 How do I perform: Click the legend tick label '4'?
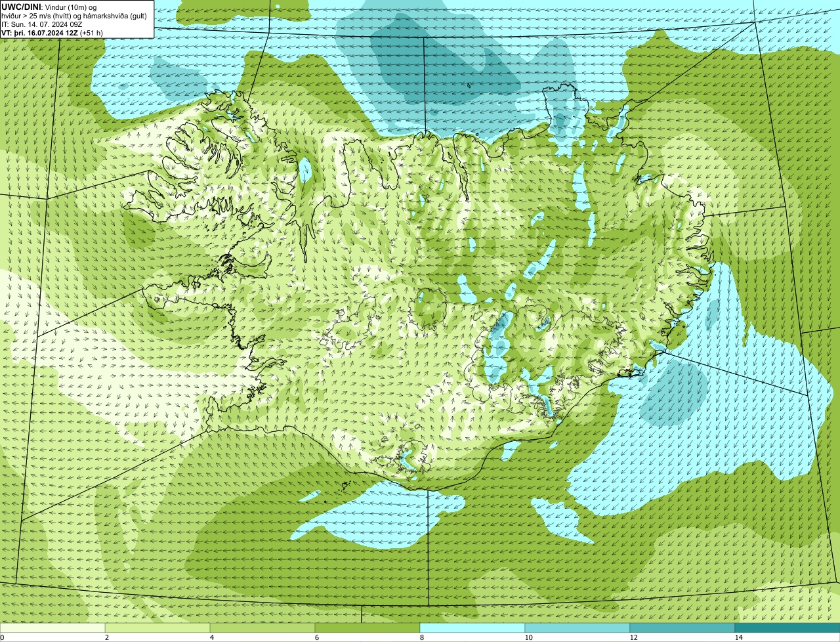click(x=211, y=637)
